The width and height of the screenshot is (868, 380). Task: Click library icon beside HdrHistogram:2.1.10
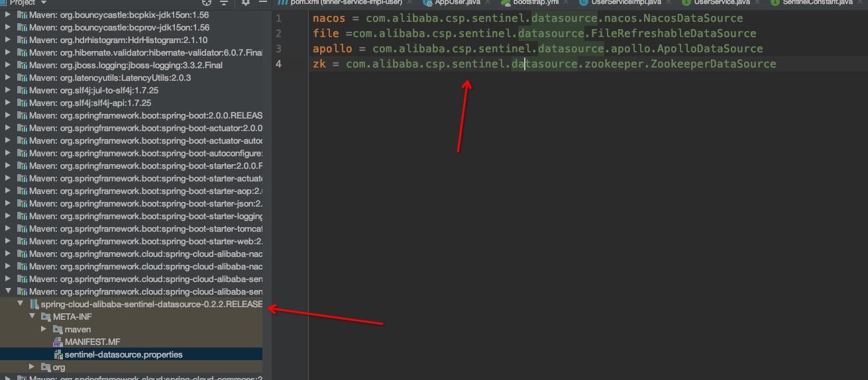pyautogui.click(x=22, y=40)
